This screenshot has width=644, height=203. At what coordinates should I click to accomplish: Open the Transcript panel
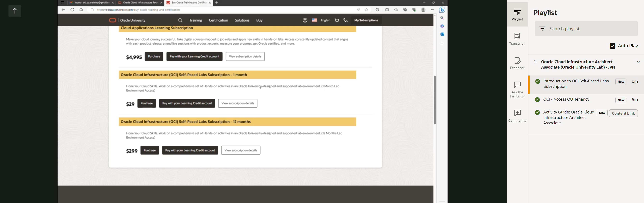coord(517,39)
